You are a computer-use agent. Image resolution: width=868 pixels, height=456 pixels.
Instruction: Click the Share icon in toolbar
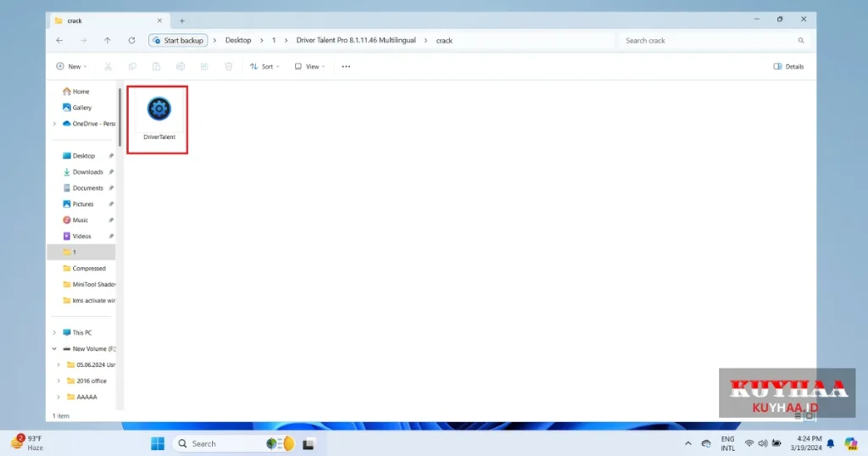[x=204, y=66]
